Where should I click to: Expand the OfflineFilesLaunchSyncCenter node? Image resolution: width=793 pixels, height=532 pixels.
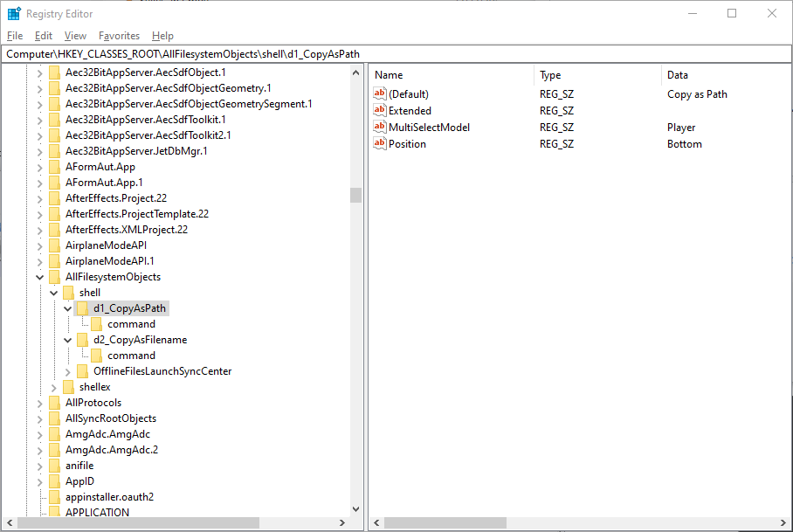coord(68,371)
